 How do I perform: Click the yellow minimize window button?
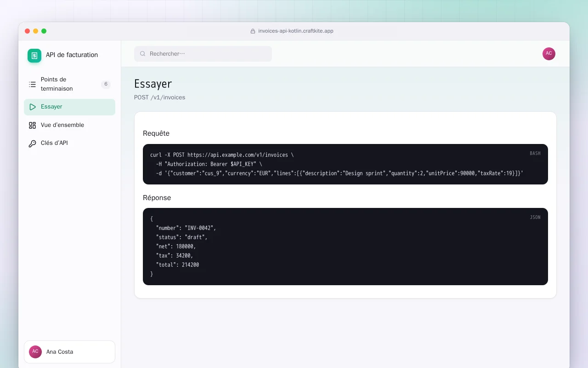(x=36, y=31)
